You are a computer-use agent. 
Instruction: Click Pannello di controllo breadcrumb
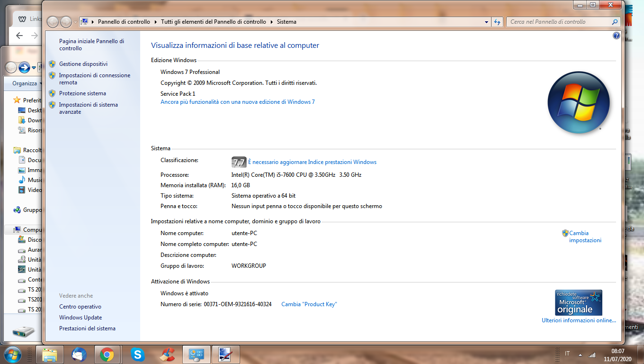pyautogui.click(x=124, y=22)
